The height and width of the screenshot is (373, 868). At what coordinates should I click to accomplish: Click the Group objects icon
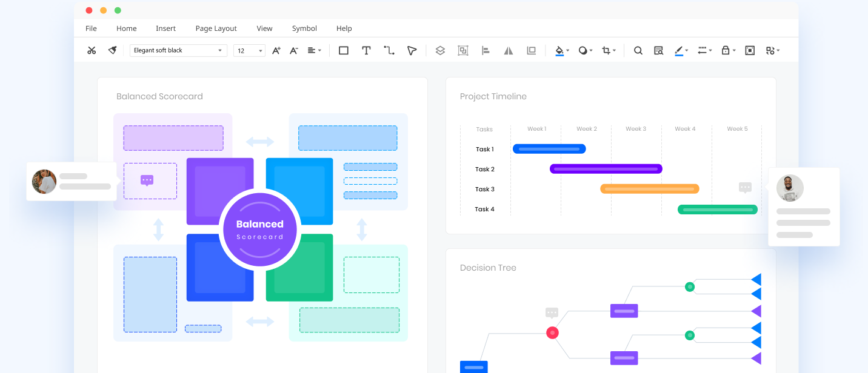[463, 51]
